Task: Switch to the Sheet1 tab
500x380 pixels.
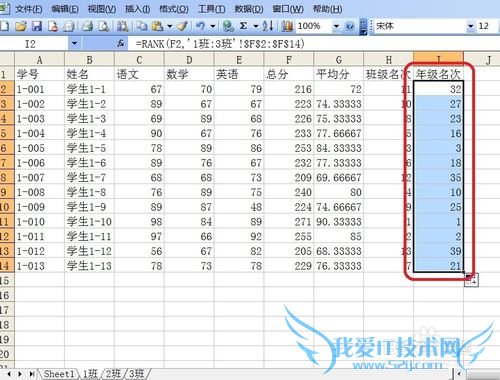Action: [59, 374]
